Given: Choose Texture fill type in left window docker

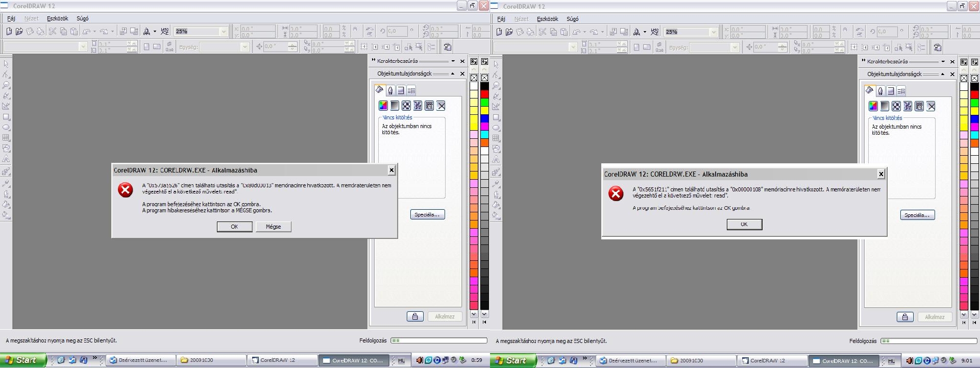Looking at the screenshot, I should 418,106.
